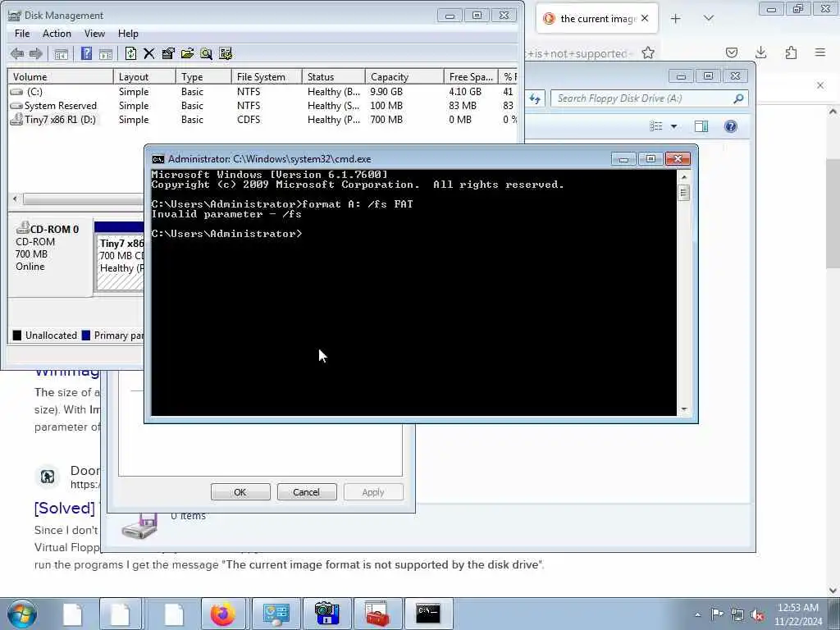This screenshot has height=630, width=840.
Task: Open the Firefox Downloads icon
Action: 760,52
